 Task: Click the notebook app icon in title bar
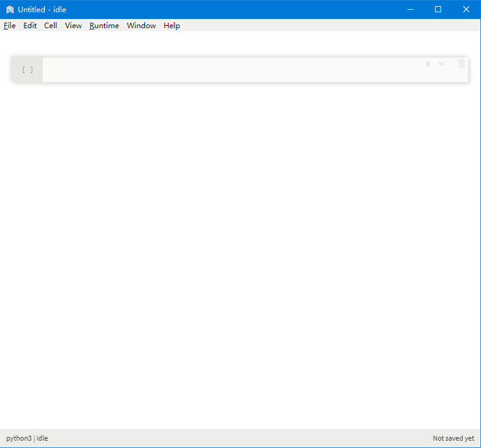tap(10, 10)
